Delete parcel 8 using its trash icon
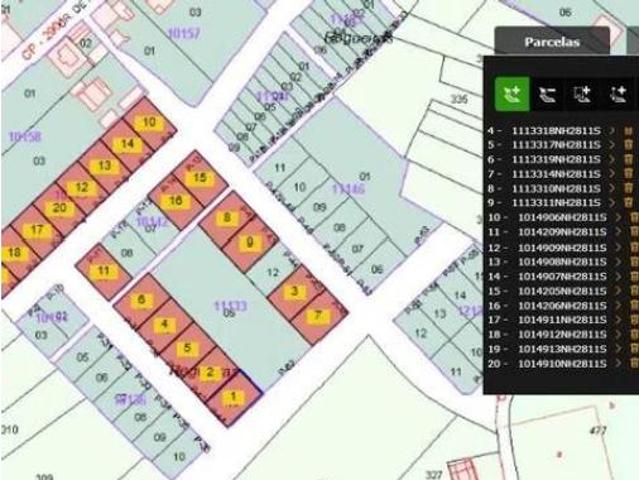Viewport: 639px width, 480px height. pyautogui.click(x=628, y=189)
